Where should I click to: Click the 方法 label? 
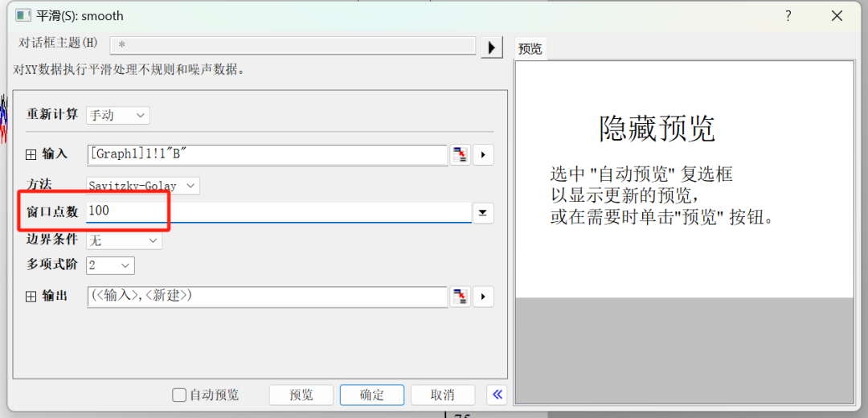[x=39, y=184]
